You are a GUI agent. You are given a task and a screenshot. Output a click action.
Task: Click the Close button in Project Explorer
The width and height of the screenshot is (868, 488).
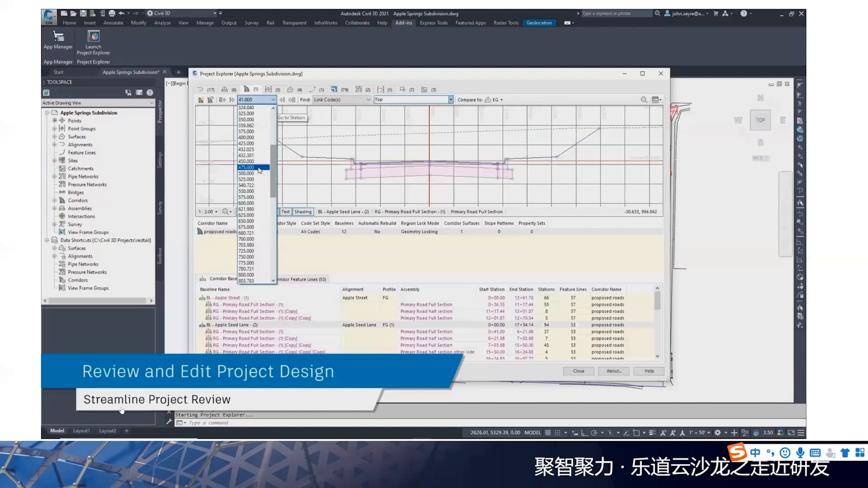point(578,371)
